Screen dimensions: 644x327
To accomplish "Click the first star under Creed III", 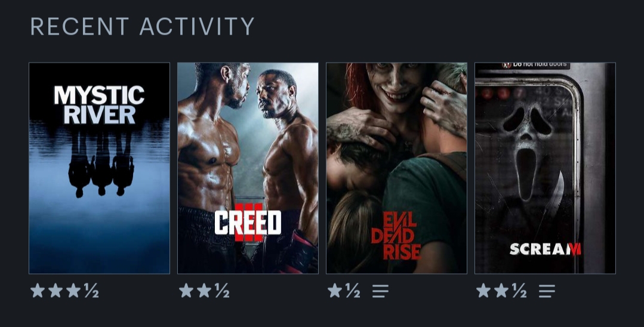I will point(186,291).
